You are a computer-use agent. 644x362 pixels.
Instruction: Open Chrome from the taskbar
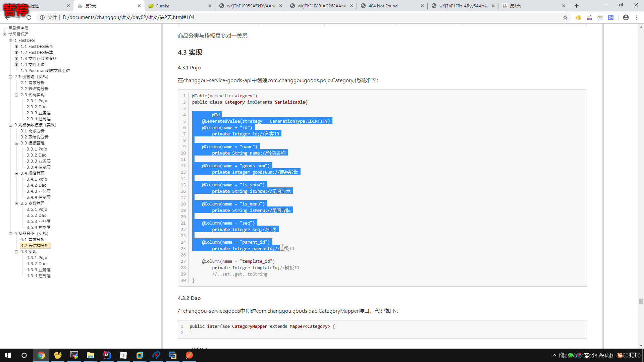pos(41,355)
